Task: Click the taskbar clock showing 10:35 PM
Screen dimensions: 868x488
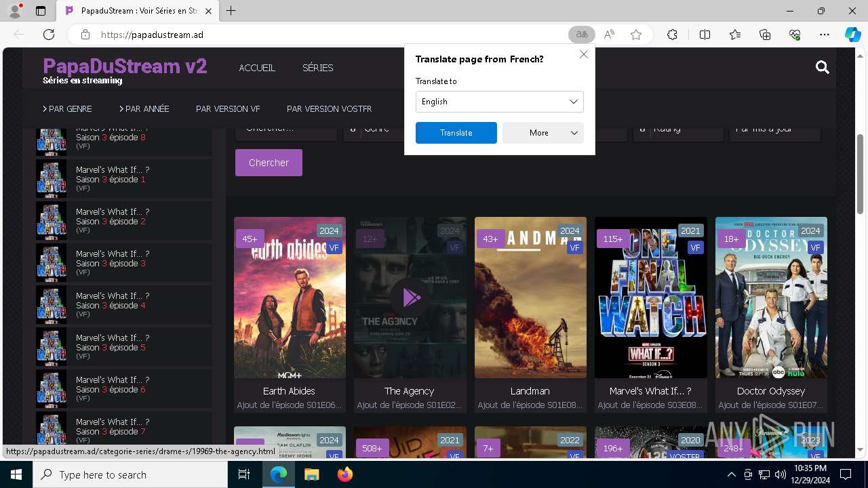Action: pos(810,474)
